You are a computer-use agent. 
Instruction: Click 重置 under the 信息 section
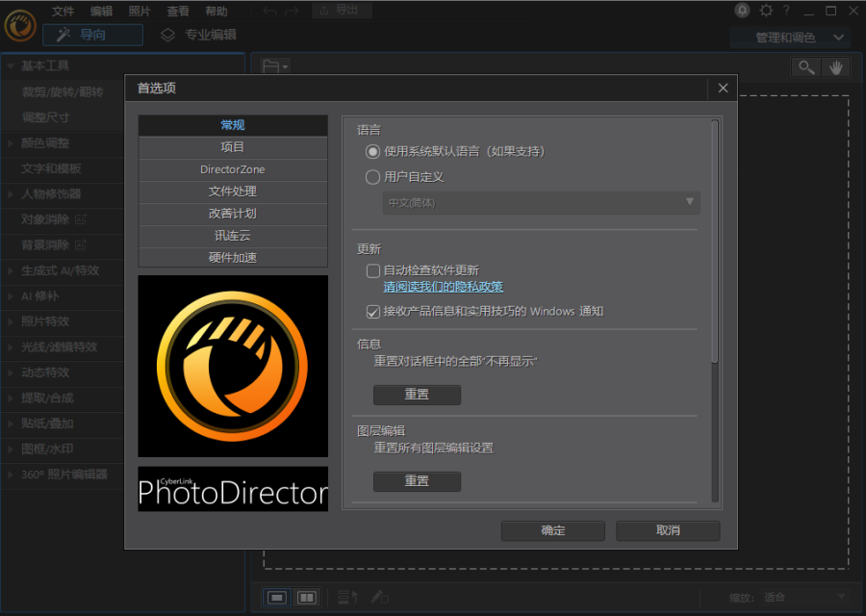coord(417,395)
